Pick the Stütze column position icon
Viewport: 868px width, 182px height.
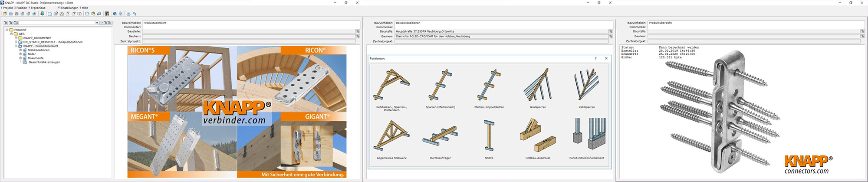489,136
